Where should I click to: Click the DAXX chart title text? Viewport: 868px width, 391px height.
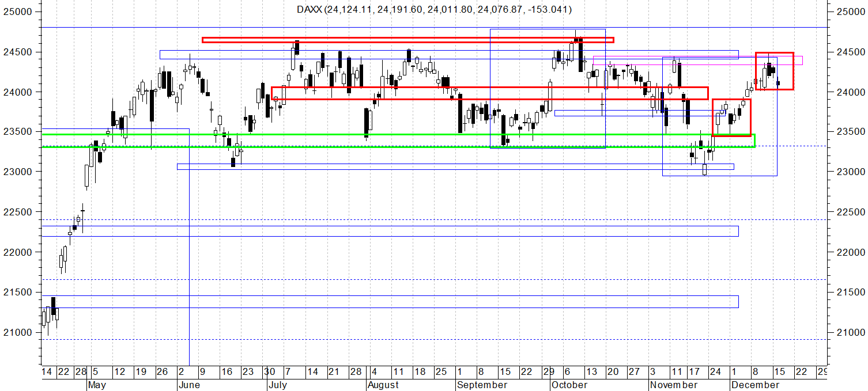coord(434,9)
